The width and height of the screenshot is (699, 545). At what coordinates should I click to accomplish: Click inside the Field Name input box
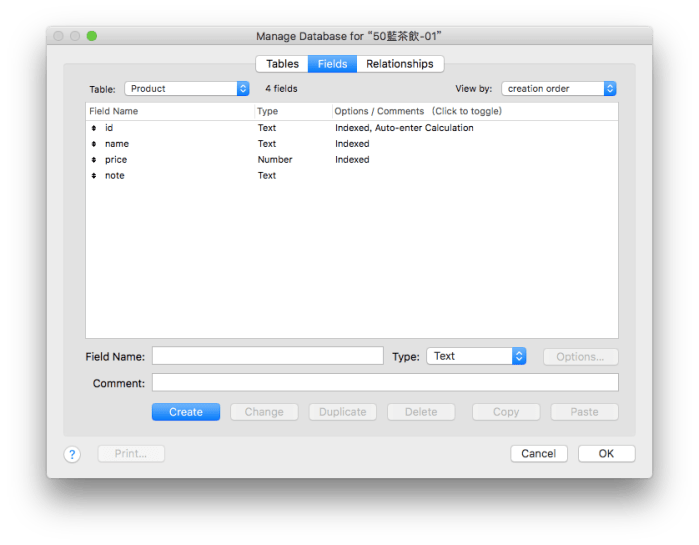point(267,356)
